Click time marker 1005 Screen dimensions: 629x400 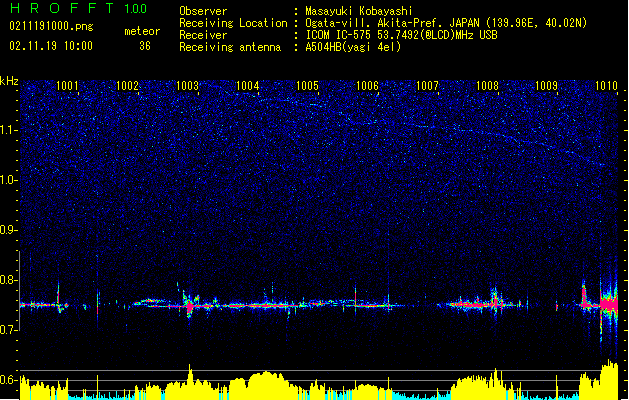(x=307, y=86)
